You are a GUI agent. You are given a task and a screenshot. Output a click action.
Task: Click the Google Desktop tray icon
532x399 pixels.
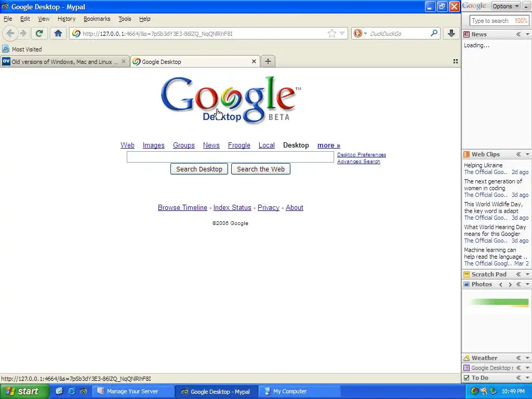click(x=475, y=391)
